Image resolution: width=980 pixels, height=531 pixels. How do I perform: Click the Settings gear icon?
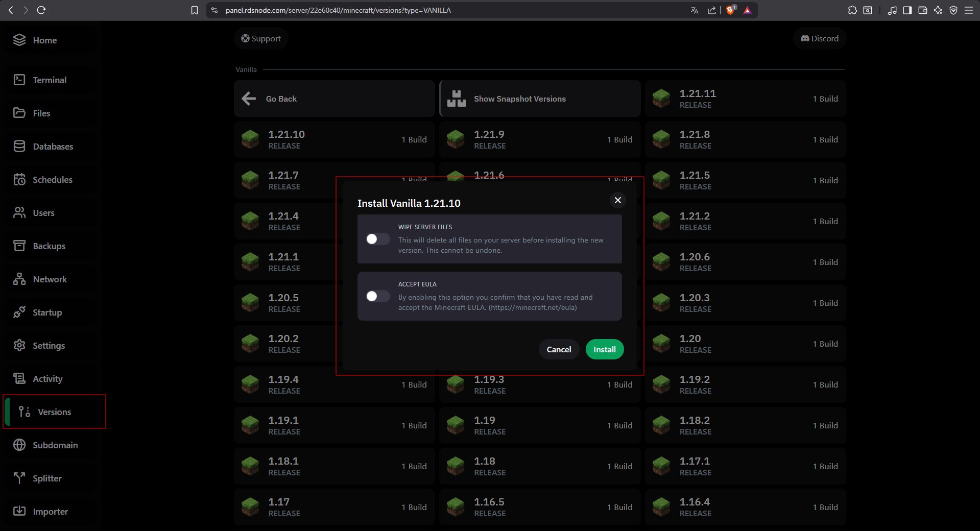pos(19,346)
